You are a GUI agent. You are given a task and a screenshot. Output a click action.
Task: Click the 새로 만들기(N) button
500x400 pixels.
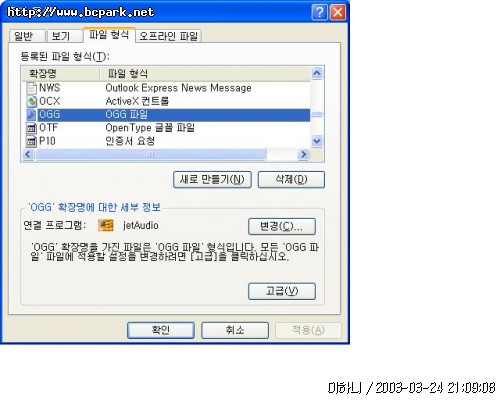click(x=212, y=180)
